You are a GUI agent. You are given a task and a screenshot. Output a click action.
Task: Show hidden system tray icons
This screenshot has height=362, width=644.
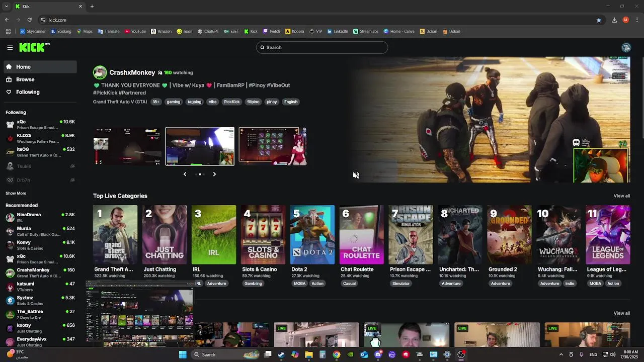[x=561, y=354]
